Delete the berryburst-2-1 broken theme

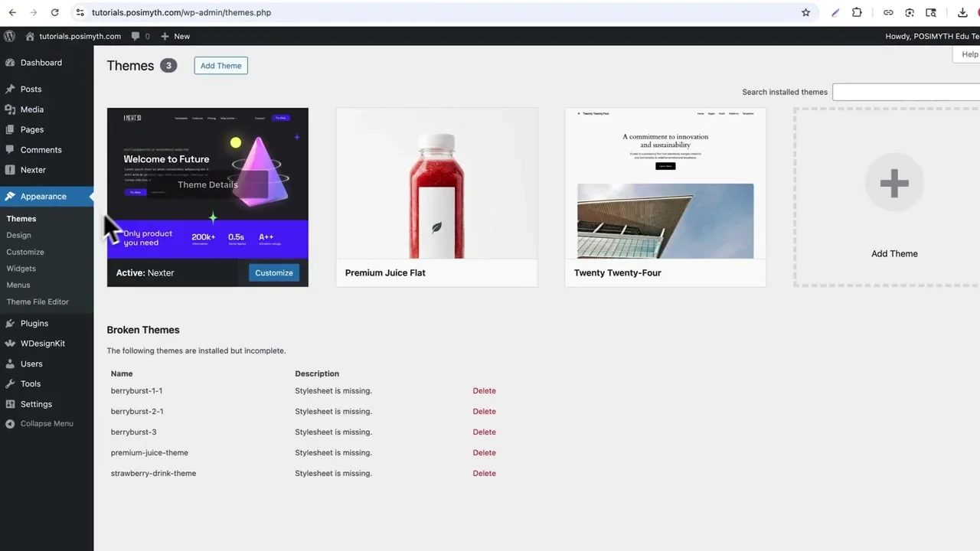tap(484, 412)
